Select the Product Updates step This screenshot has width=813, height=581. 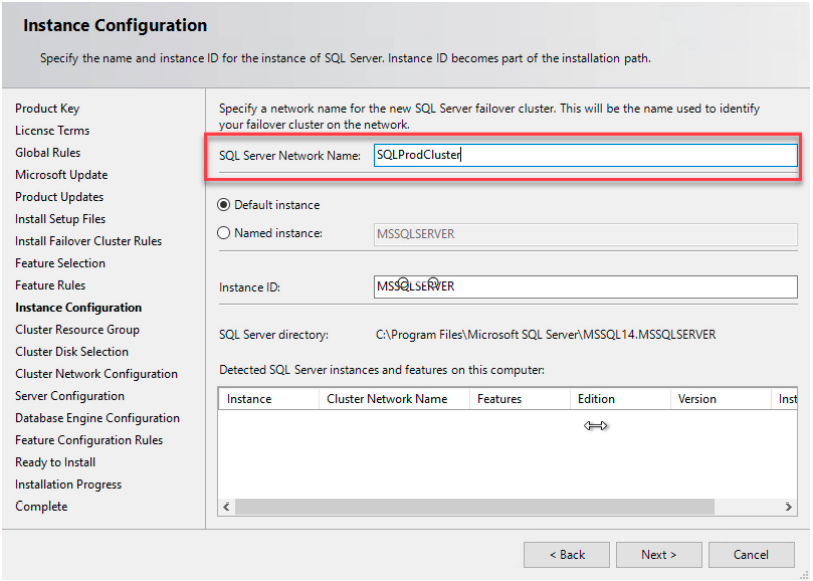pyautogui.click(x=60, y=197)
